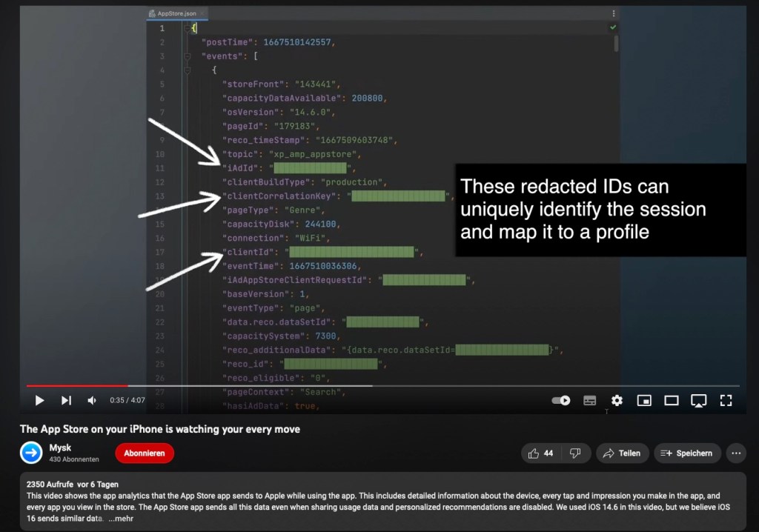Open the Mysk channel name
Image resolution: width=759 pixels, height=532 pixels.
pos(60,448)
